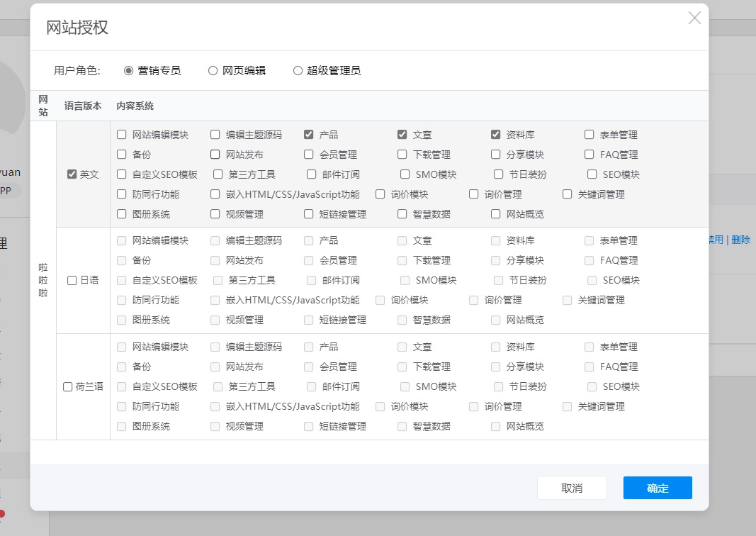This screenshot has height=536, width=756.
Task: Enable SEO模块 in the 英文 section
Action: [592, 174]
